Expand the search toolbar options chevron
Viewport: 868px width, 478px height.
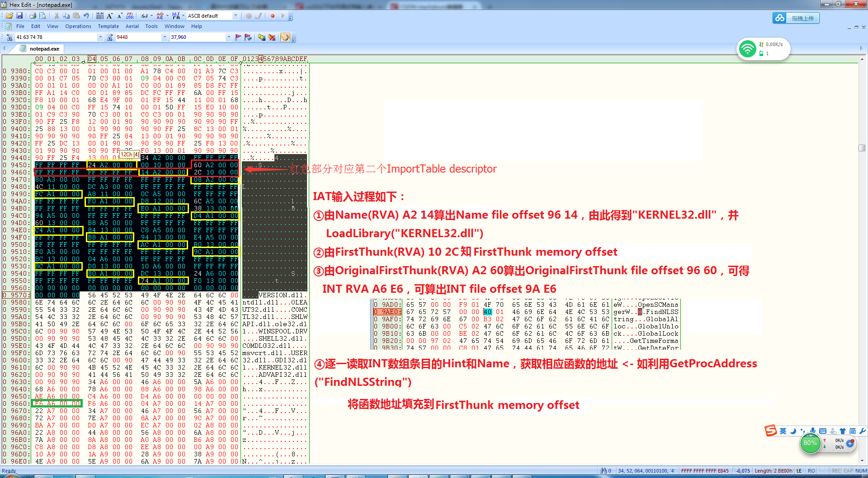pos(294,39)
